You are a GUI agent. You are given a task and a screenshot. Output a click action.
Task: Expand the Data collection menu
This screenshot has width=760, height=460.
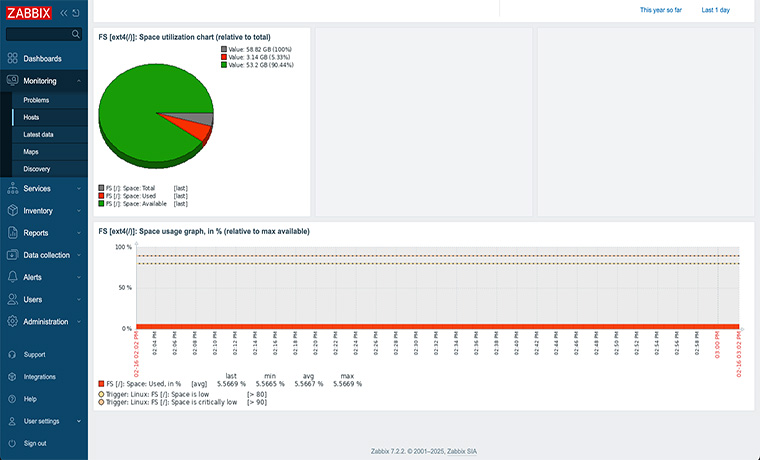point(47,255)
